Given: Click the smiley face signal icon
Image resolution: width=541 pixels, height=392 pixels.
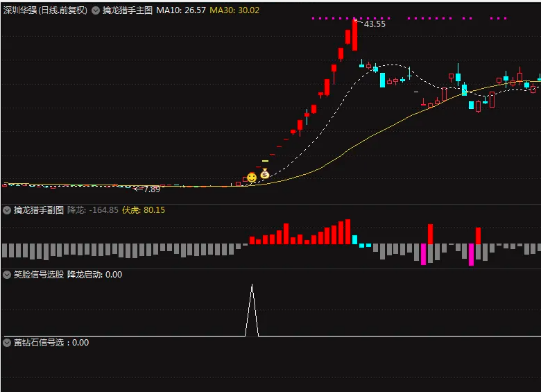Looking at the screenshot, I should pos(252,178).
